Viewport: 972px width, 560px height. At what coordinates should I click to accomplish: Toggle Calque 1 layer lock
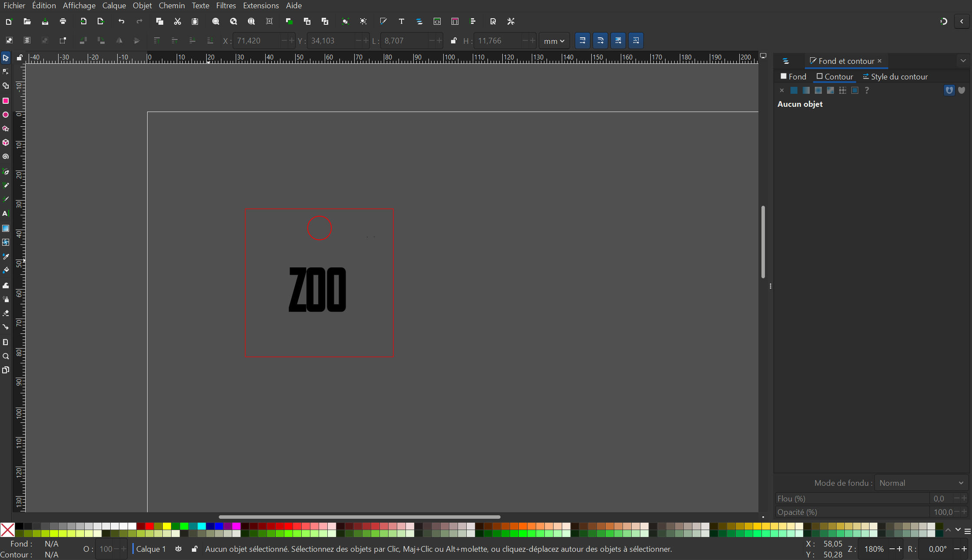click(194, 549)
